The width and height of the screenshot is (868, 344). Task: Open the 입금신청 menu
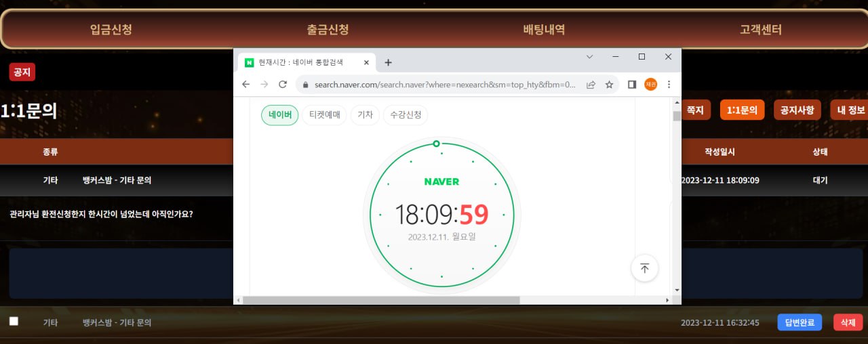pos(111,30)
